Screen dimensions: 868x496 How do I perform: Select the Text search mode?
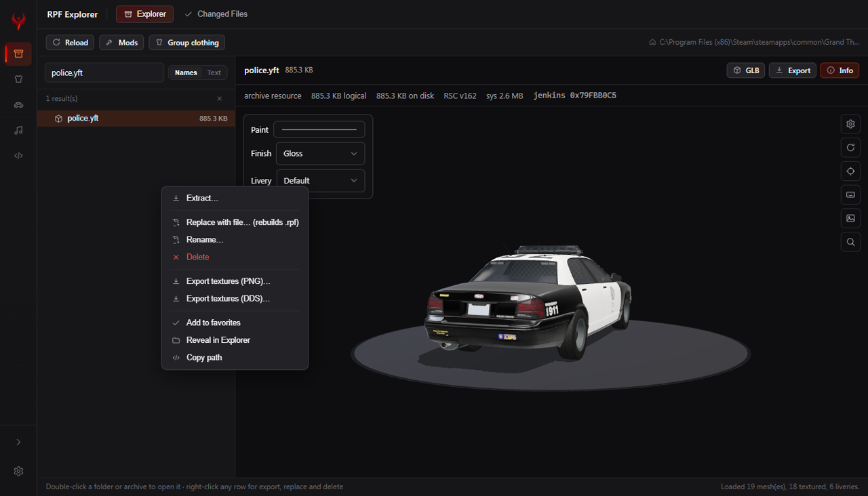point(214,73)
